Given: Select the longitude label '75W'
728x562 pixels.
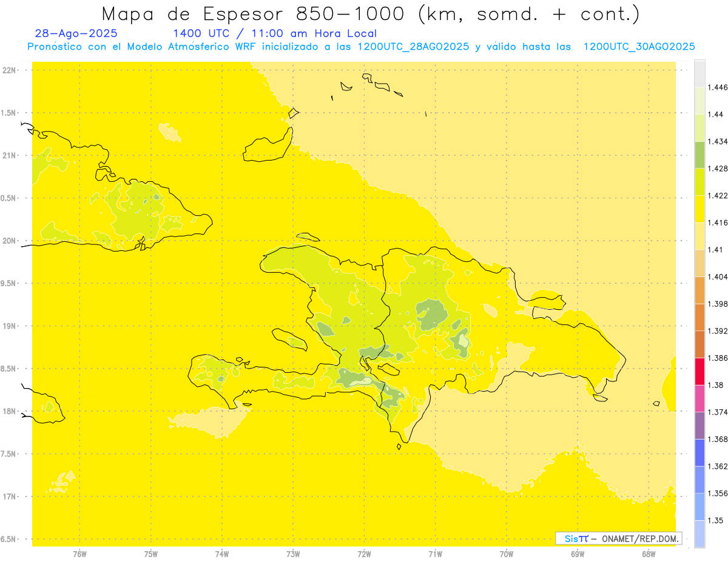Looking at the screenshot, I should [x=151, y=554].
